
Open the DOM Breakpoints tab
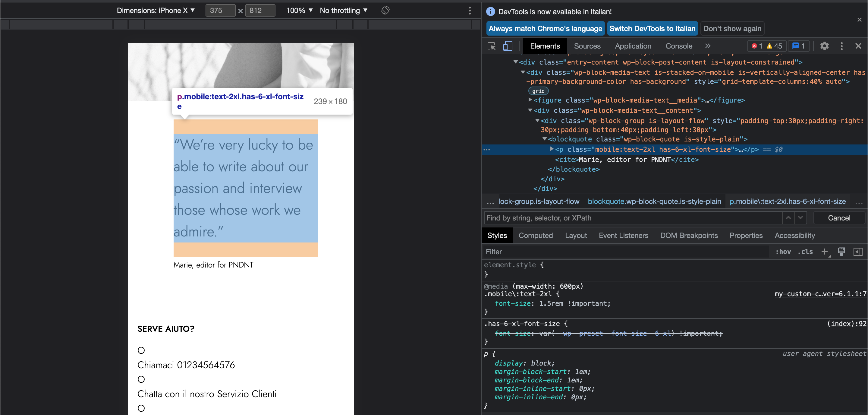pos(688,235)
